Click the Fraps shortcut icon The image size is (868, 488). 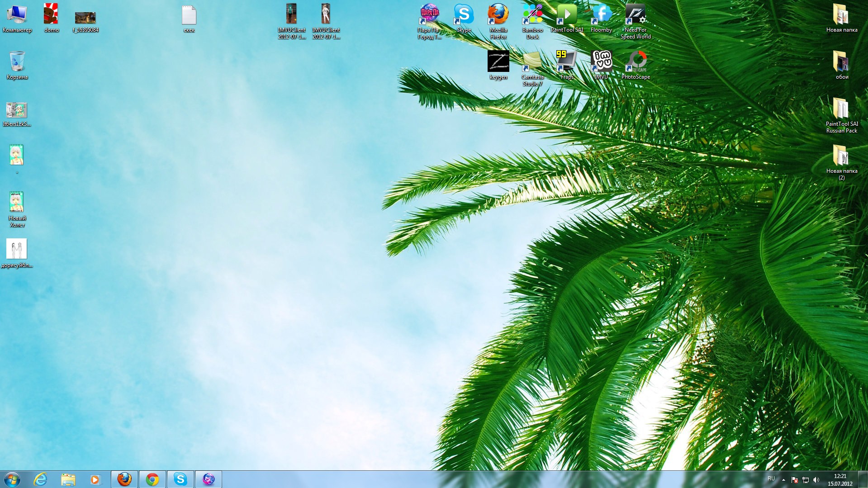[567, 66]
